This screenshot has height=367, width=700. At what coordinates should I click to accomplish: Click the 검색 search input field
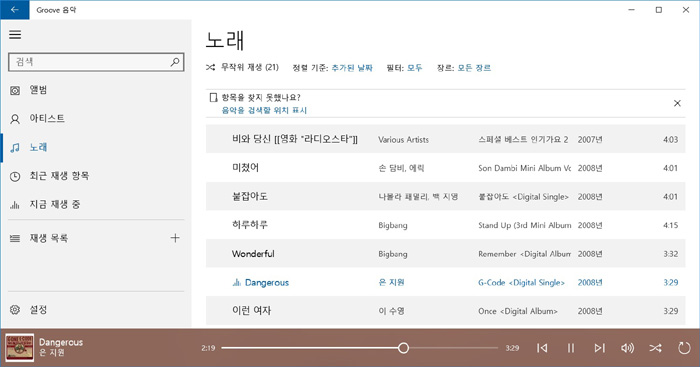96,62
